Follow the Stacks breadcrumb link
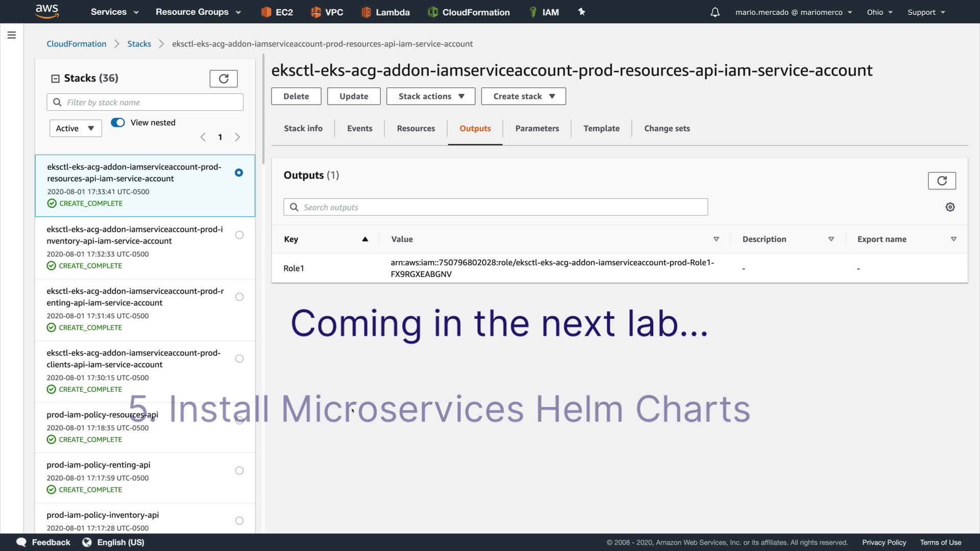980x551 pixels. pos(139,44)
